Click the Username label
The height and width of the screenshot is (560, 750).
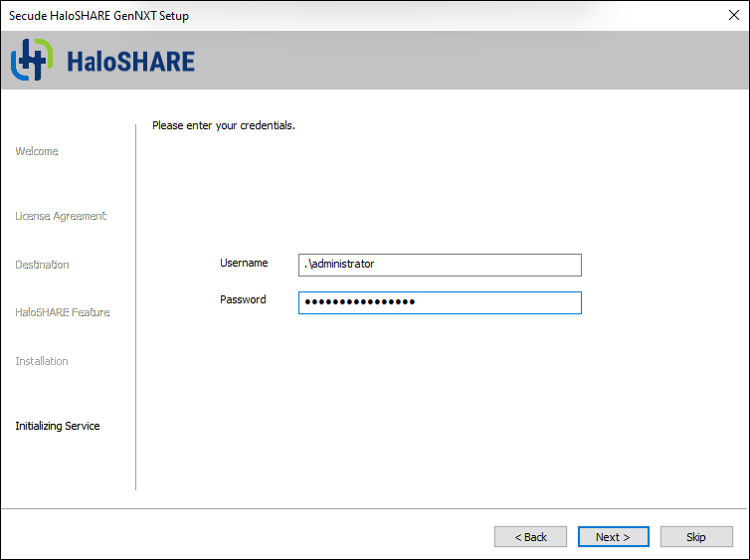(244, 263)
